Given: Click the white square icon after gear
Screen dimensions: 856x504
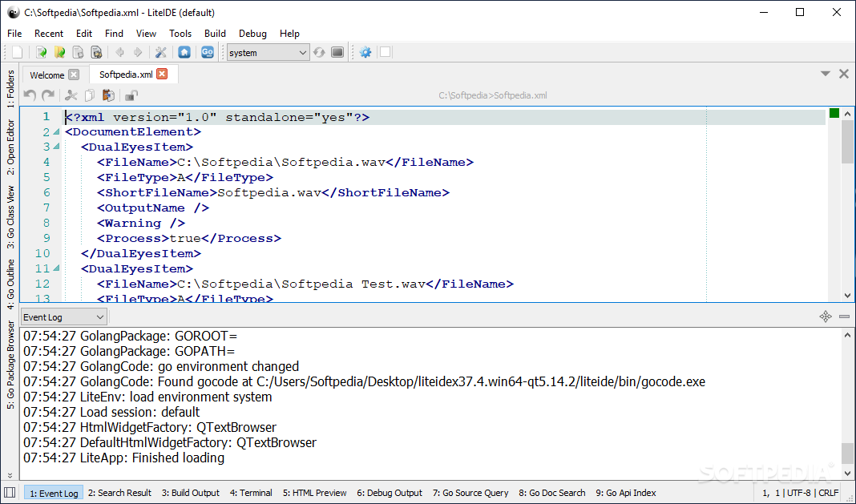Looking at the screenshot, I should [385, 52].
